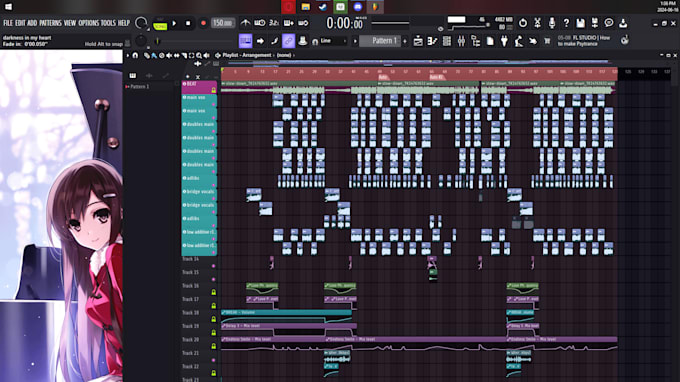Toggle the lock on Track 18
The width and height of the screenshot is (680, 382).
[213, 319]
